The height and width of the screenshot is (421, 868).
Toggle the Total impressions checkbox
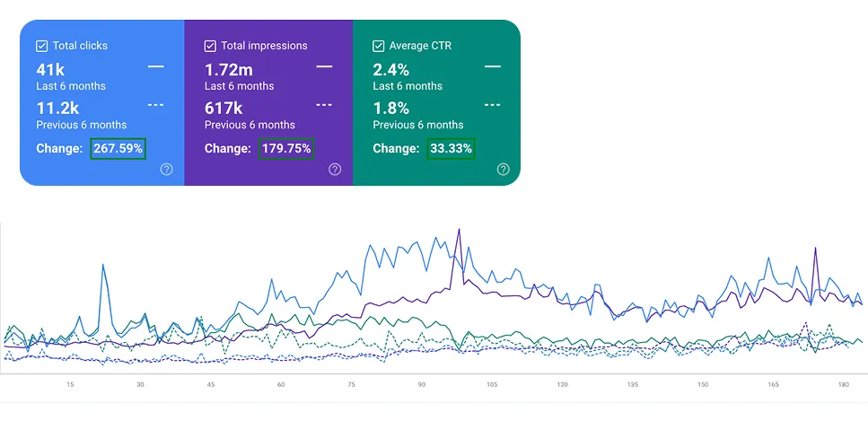tap(210, 46)
